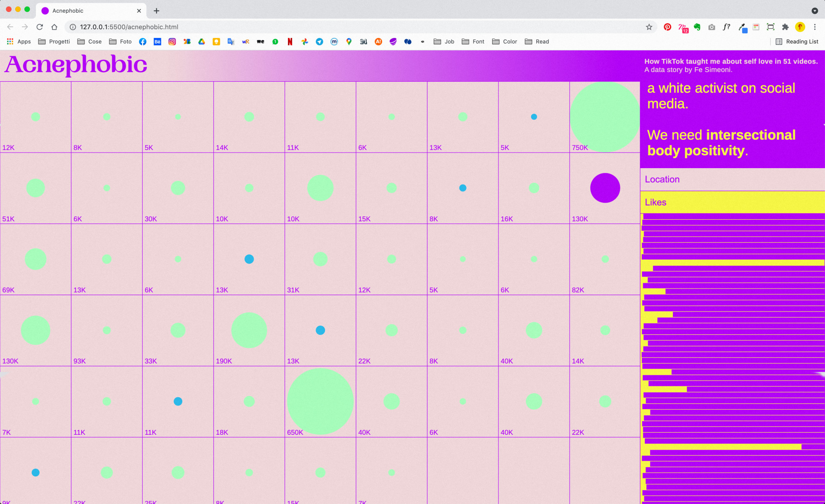Screen dimensions: 825x504
Task: Click the '18K' label
Action: pos(222,432)
